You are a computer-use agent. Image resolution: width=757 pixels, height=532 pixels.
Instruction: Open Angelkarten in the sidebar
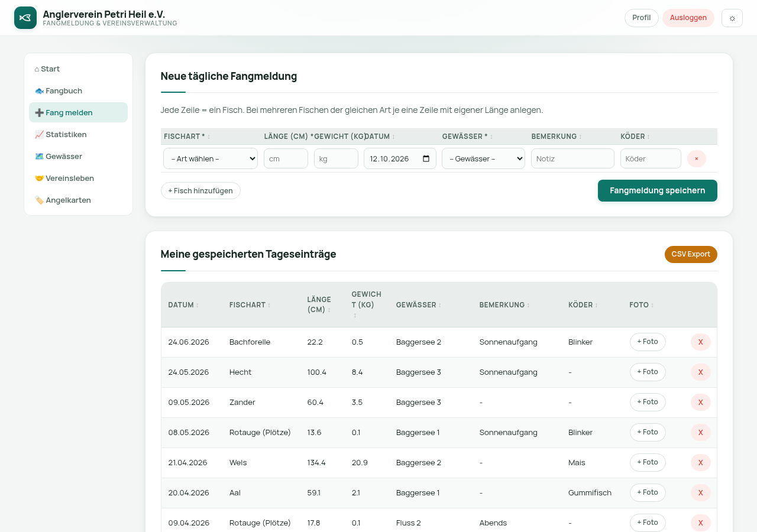click(78, 200)
